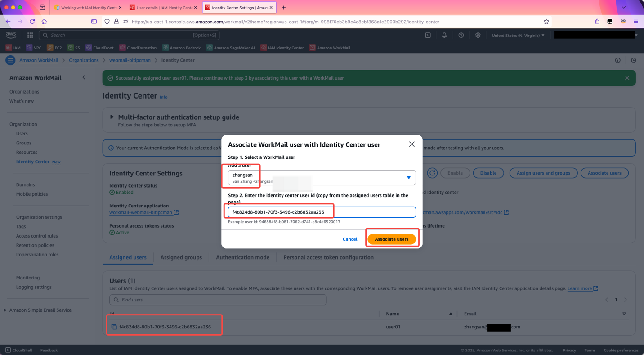The width and height of the screenshot is (644, 355).
Task: Open the S3 favorite shortcut
Action: click(x=74, y=48)
